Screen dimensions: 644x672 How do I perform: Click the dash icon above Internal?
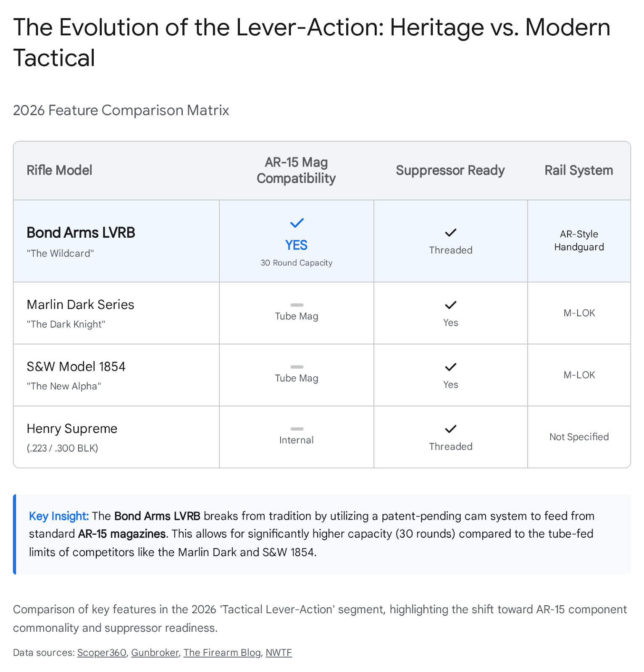tap(297, 429)
